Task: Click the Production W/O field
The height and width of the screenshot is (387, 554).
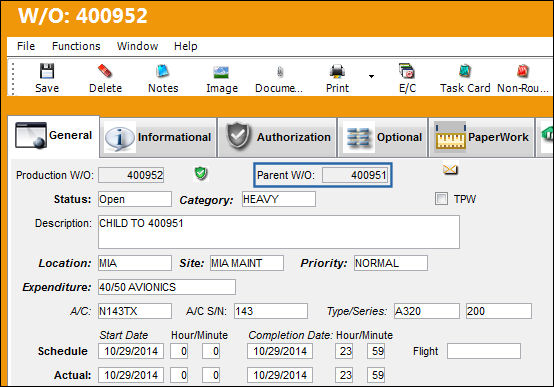Action: coord(131,175)
